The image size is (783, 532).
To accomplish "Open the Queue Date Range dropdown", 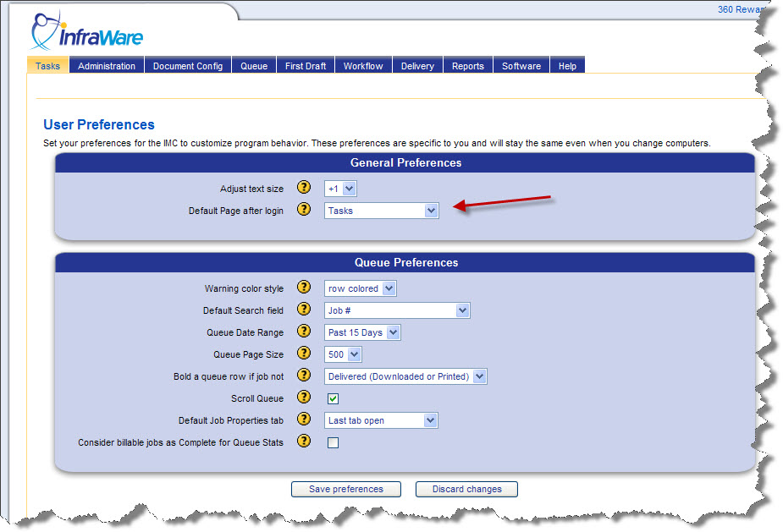I will (x=362, y=332).
